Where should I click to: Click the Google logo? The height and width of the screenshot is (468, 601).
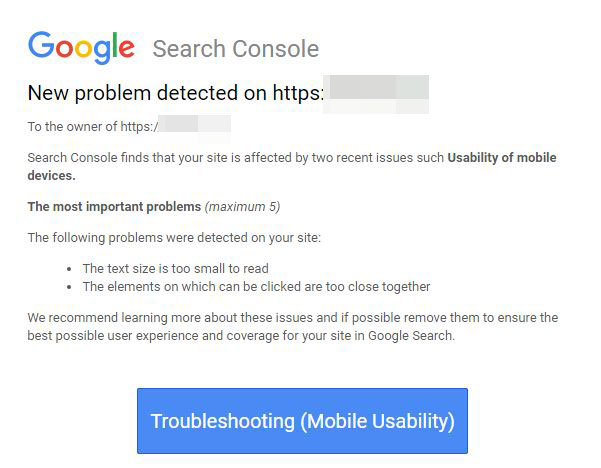click(x=81, y=47)
